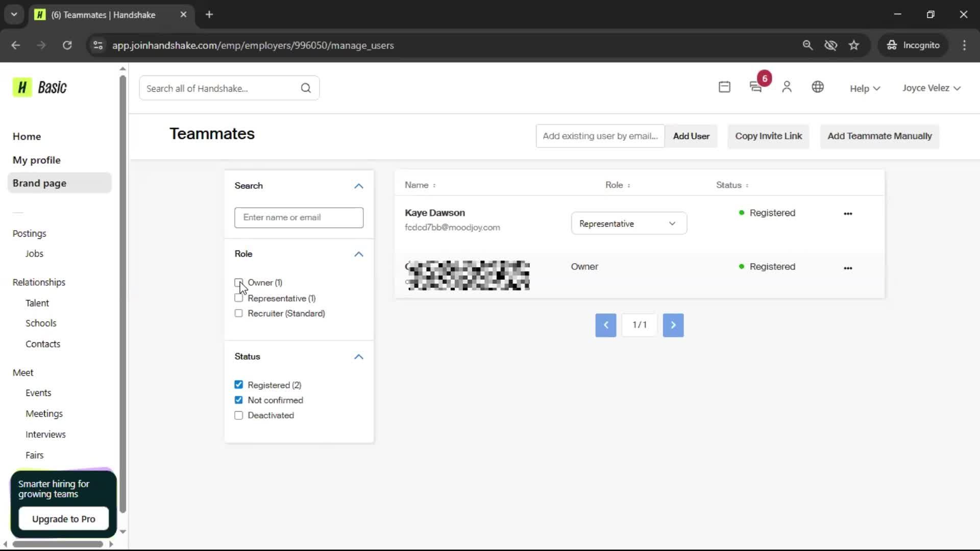Open tab search dropdown arrow
The width and height of the screenshot is (980, 551).
coord(14,15)
